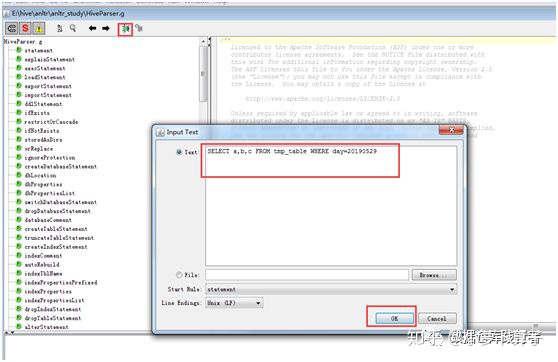Screen dimensions: 558x362
Task: Select the dropTableStatement rule
Action: pos(53,318)
